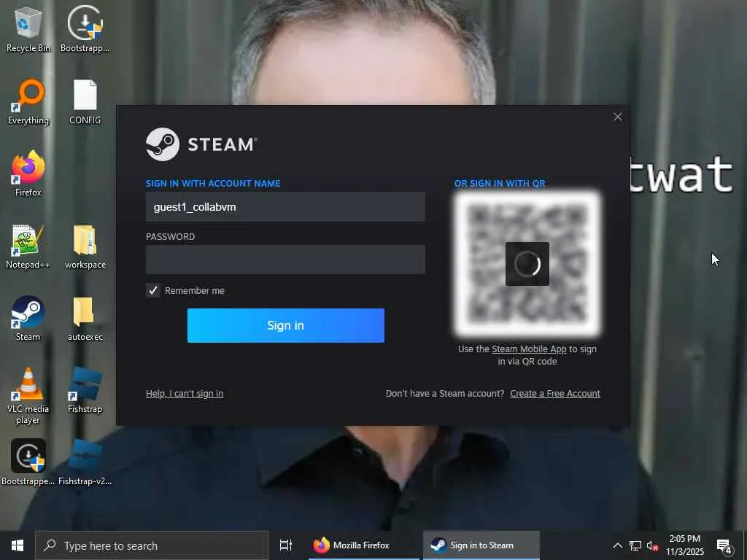The image size is (747, 560).
Task: Select the CONFIG file on desktop
Action: pos(85,102)
